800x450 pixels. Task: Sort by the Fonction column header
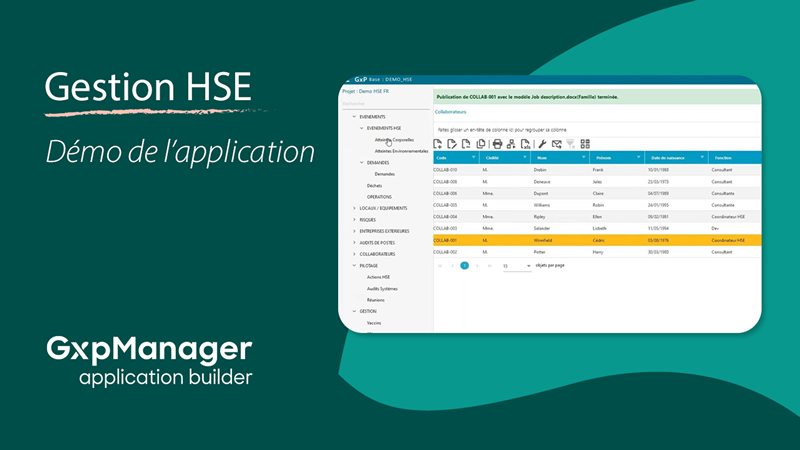(x=723, y=158)
